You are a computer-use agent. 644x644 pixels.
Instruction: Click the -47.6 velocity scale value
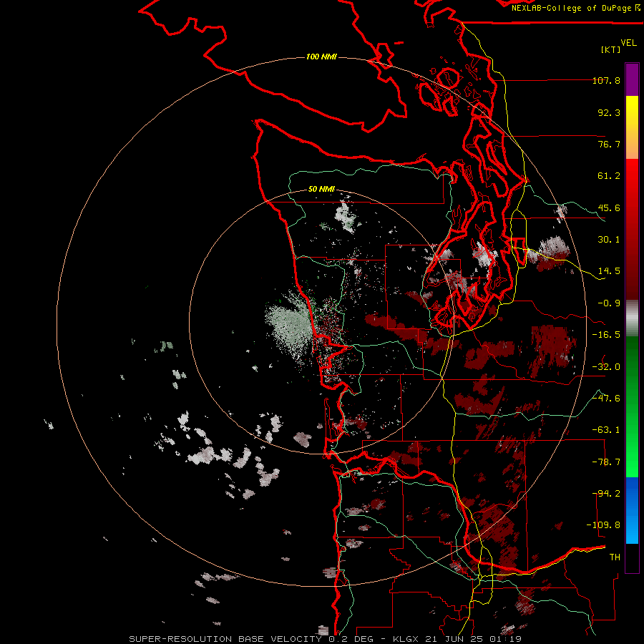click(x=606, y=399)
